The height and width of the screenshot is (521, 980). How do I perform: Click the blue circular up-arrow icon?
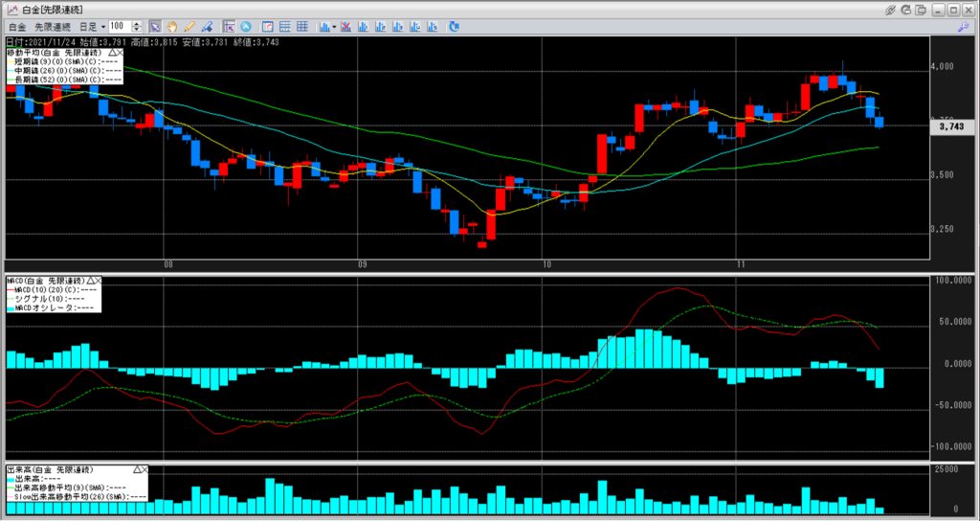click(x=246, y=27)
